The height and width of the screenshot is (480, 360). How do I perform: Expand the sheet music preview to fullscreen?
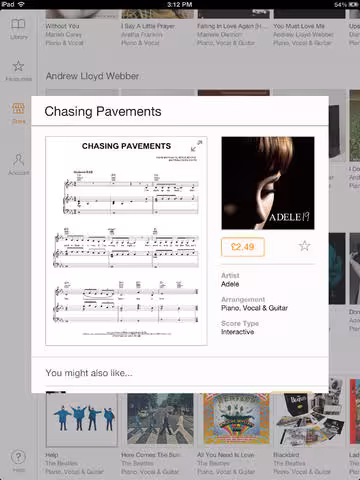click(196, 146)
